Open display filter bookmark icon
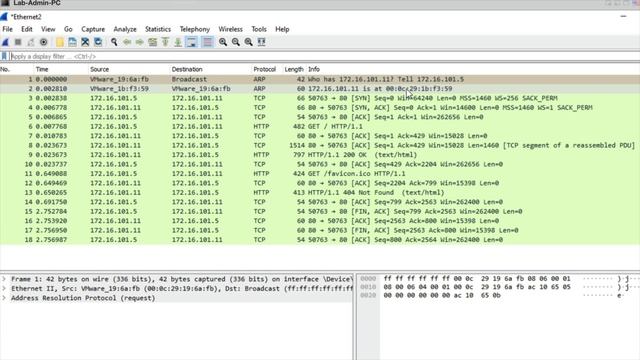Screen dimensions: 640x360 pyautogui.click(x=4, y=56)
